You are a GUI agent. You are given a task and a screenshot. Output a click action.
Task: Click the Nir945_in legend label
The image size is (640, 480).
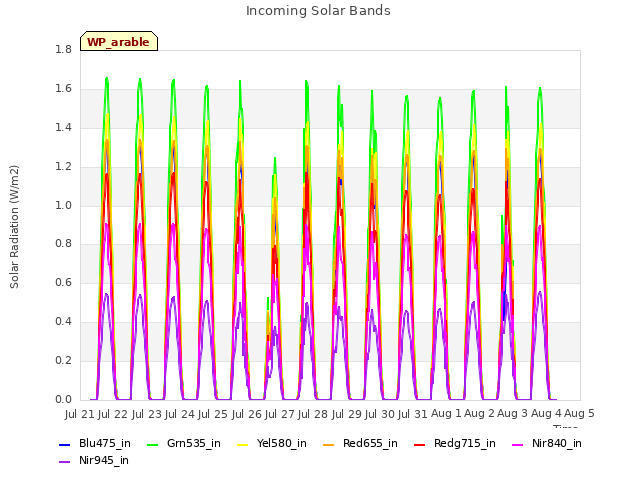(x=104, y=461)
